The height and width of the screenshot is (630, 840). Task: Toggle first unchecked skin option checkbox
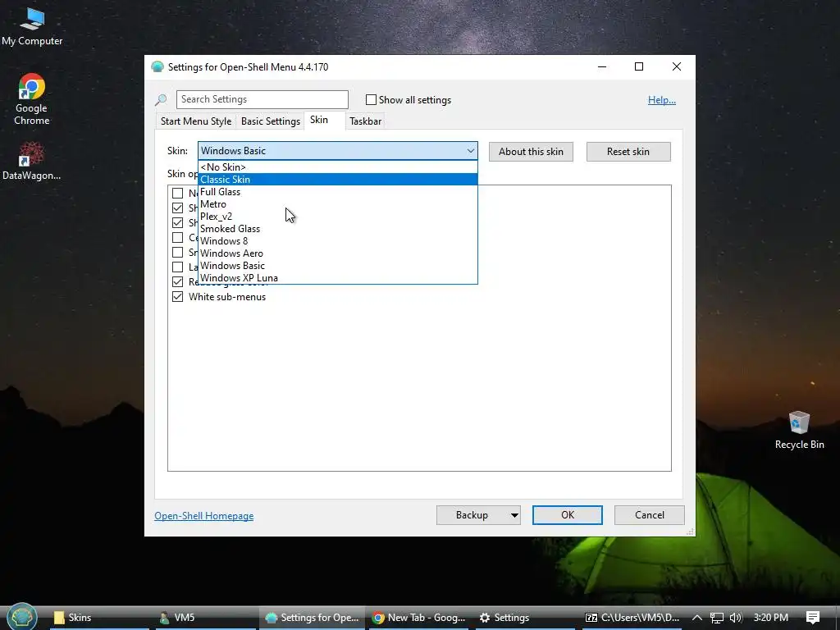click(177, 194)
